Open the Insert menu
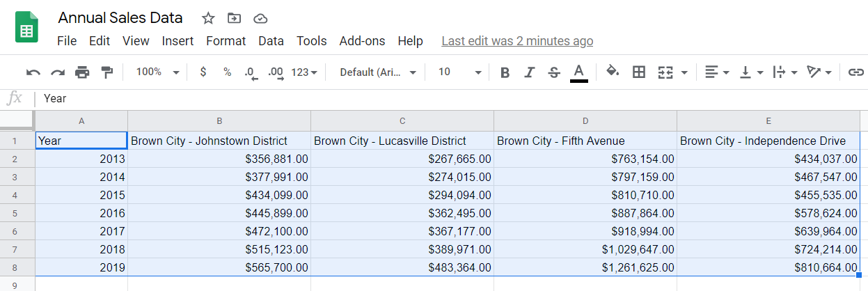 (x=177, y=41)
